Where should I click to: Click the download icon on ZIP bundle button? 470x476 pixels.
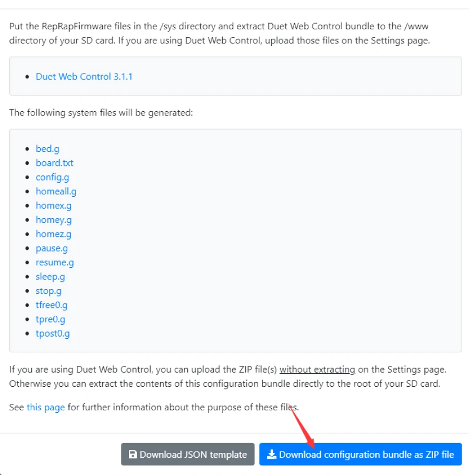coord(271,455)
